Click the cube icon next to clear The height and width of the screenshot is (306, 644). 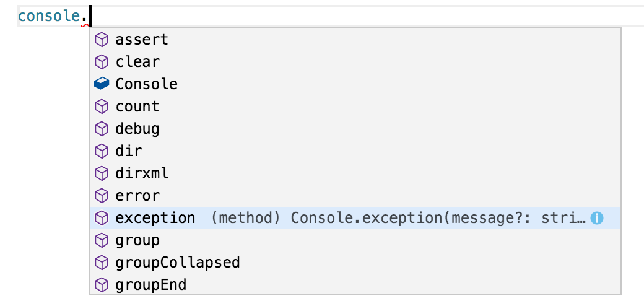(x=102, y=62)
